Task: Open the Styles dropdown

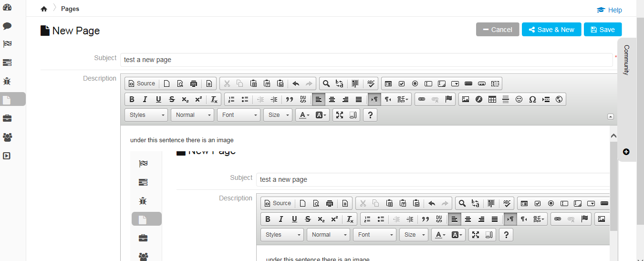Action: click(146, 115)
